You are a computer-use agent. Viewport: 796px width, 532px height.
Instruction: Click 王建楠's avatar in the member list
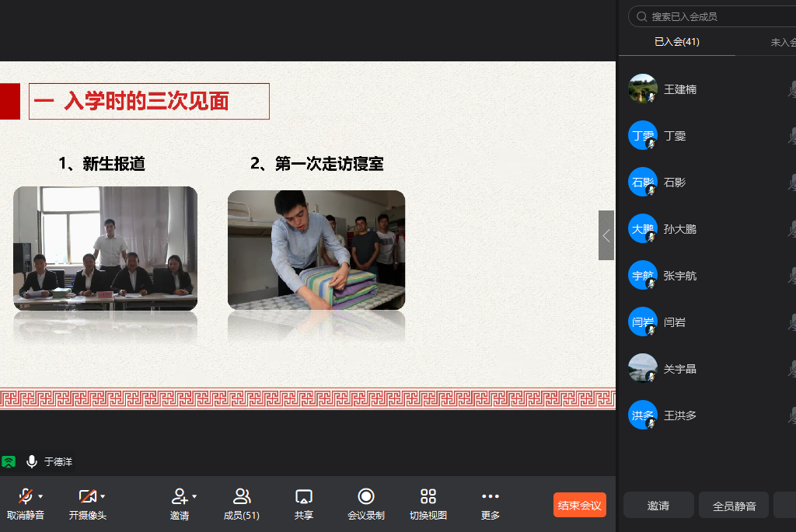pyautogui.click(x=642, y=89)
